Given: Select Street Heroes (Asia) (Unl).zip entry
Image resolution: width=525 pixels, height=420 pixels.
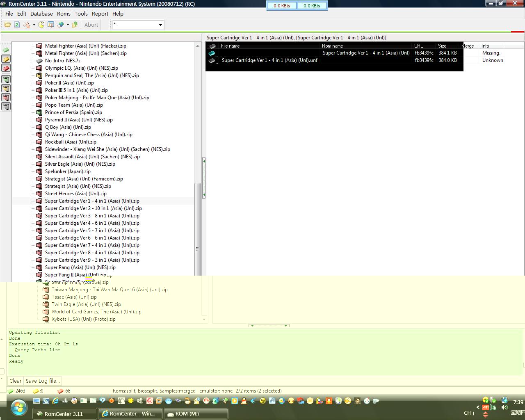Looking at the screenshot, I should coord(76,194).
